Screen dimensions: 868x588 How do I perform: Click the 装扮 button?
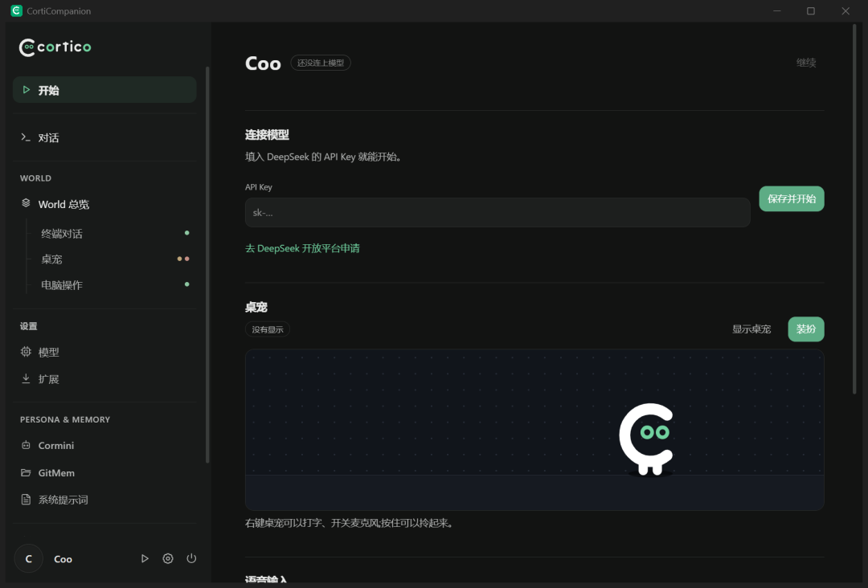[x=806, y=329]
